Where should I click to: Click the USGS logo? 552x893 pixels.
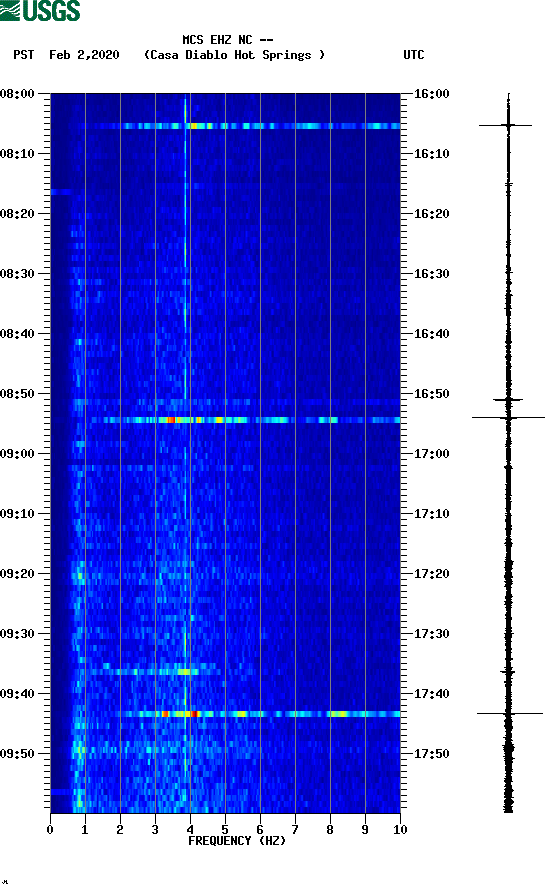[40, 11]
